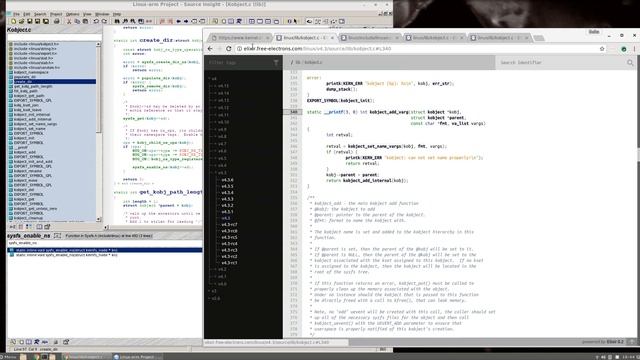Select the highlighted sysfs_enable_ns result row
Screen dimensions: 640x360
pos(105,250)
